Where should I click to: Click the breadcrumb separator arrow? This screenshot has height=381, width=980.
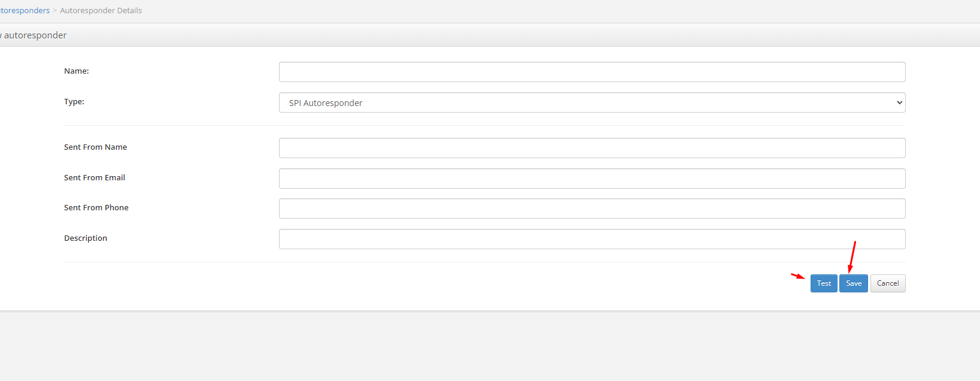[x=55, y=10]
